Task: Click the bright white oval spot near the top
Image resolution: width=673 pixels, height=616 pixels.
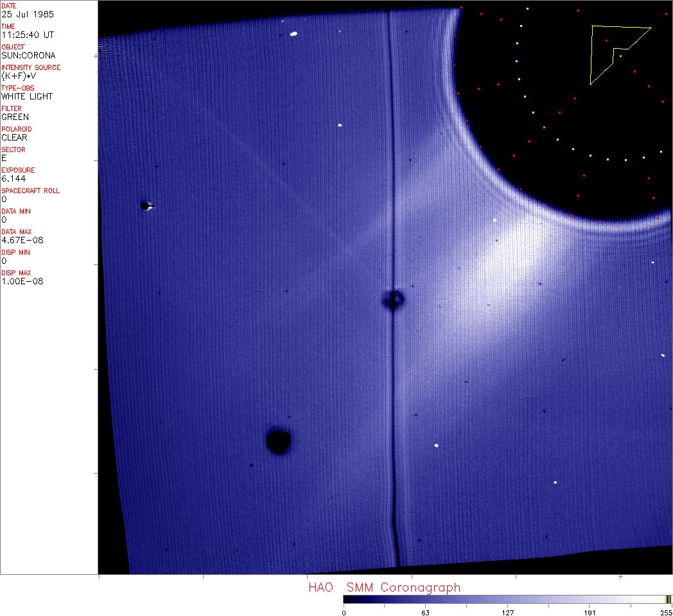Action: point(294,33)
